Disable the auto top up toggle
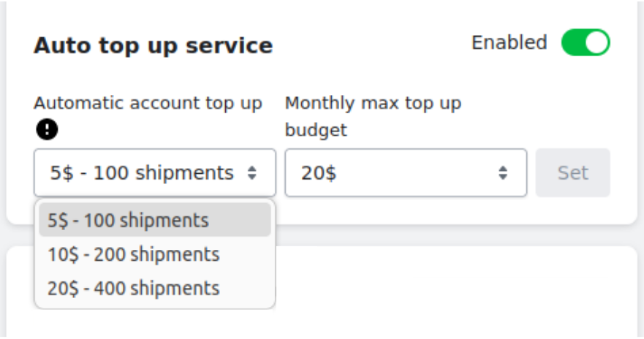The height and width of the screenshot is (339, 644). (x=586, y=43)
